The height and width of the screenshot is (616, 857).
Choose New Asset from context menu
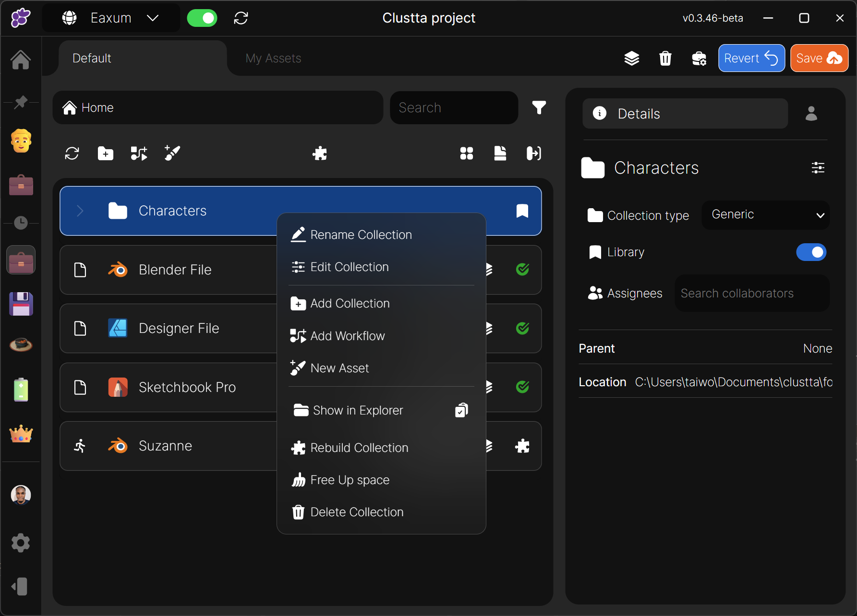click(382, 368)
